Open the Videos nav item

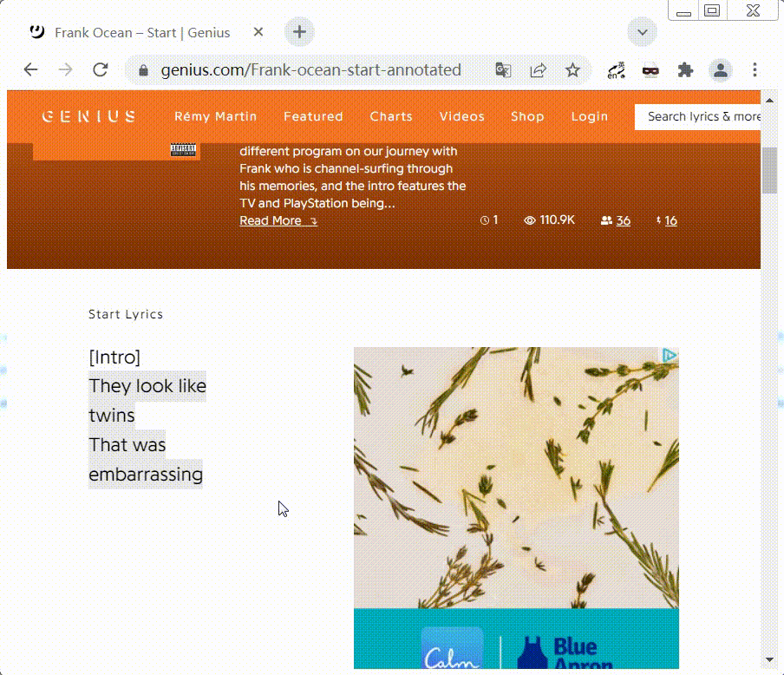[x=462, y=116]
